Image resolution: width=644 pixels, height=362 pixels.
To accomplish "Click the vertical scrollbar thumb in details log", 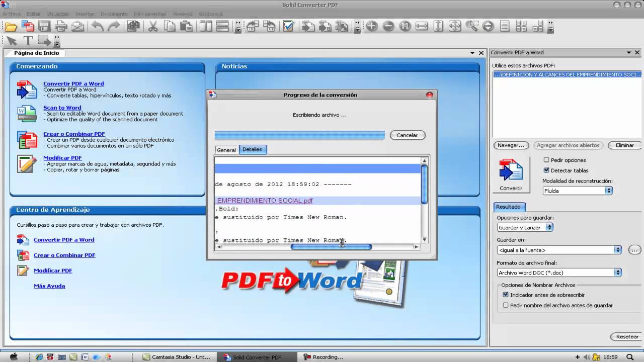I will tap(424, 184).
